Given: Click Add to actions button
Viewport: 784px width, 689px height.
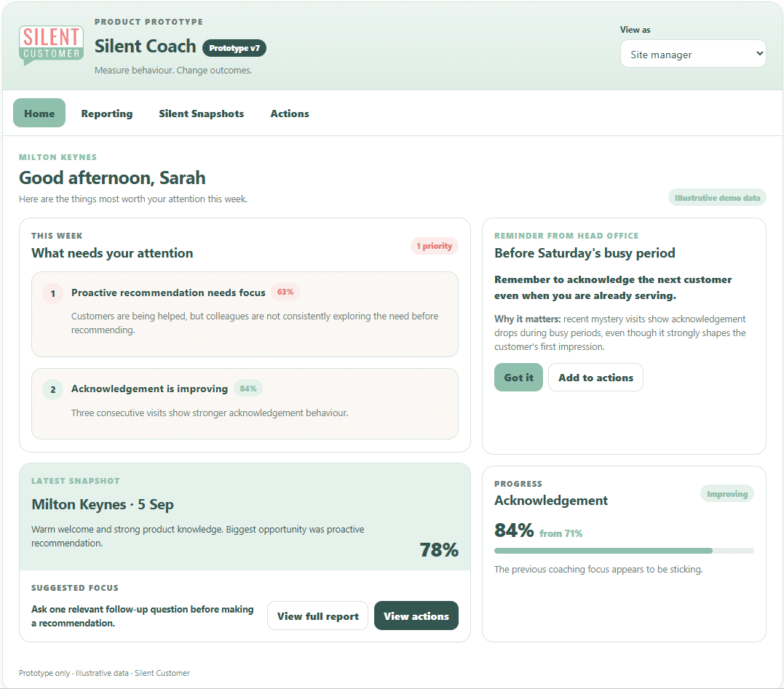Looking at the screenshot, I should click(x=595, y=377).
